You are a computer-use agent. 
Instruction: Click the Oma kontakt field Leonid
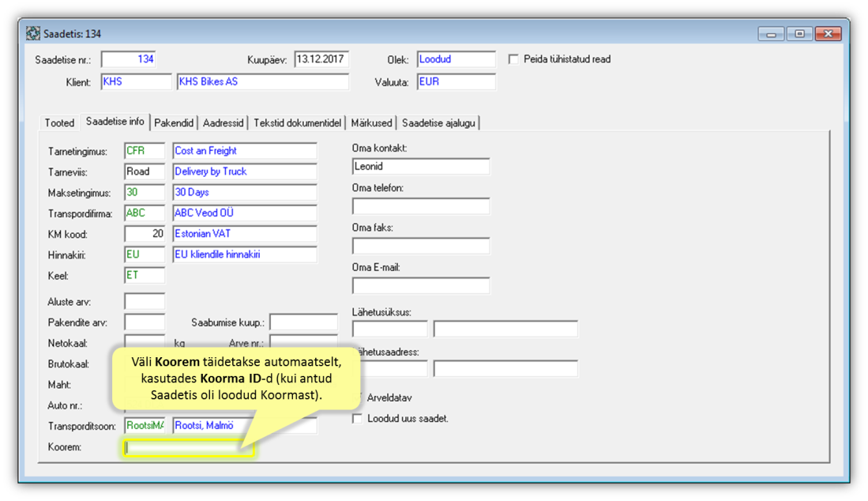(x=421, y=167)
